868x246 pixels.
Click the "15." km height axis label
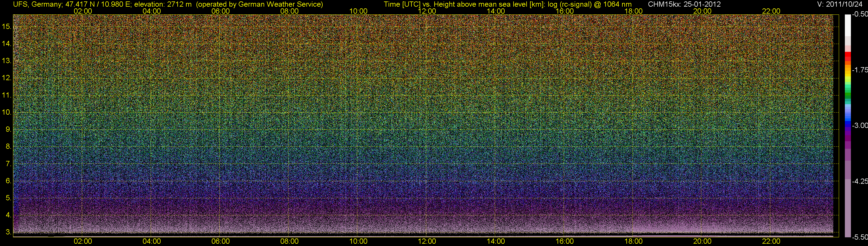point(7,27)
